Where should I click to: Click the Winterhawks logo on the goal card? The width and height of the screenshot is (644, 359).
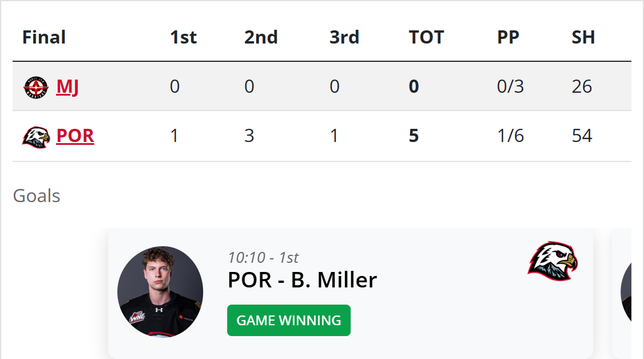pos(552,261)
